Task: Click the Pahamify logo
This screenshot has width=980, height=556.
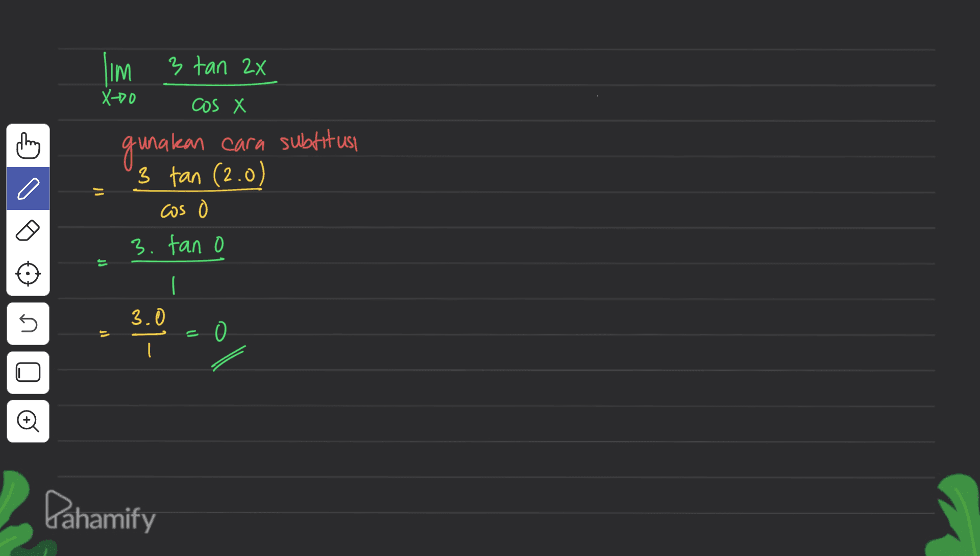Action: coord(101,512)
